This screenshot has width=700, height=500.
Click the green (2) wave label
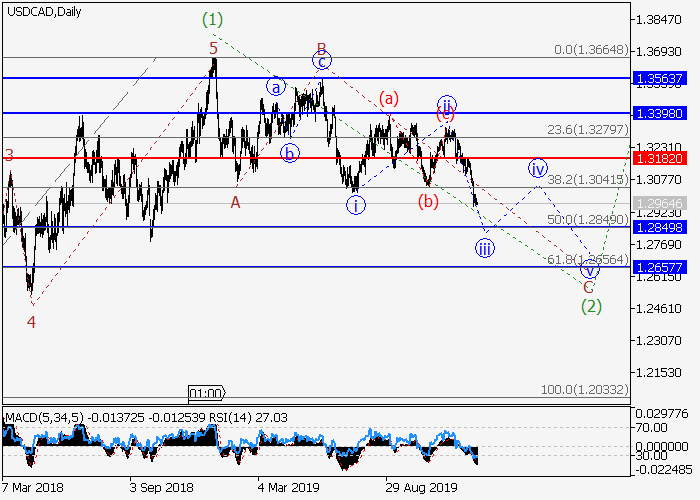[x=591, y=306]
